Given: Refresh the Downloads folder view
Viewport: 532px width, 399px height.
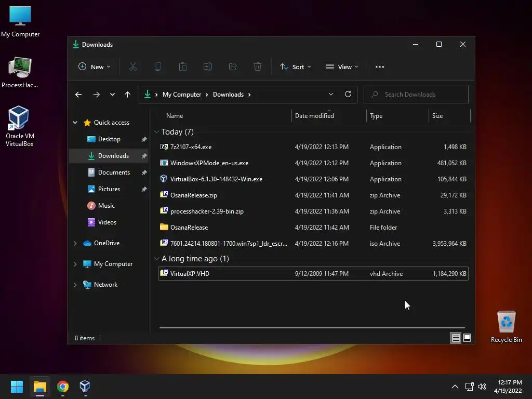Looking at the screenshot, I should 348,95.
